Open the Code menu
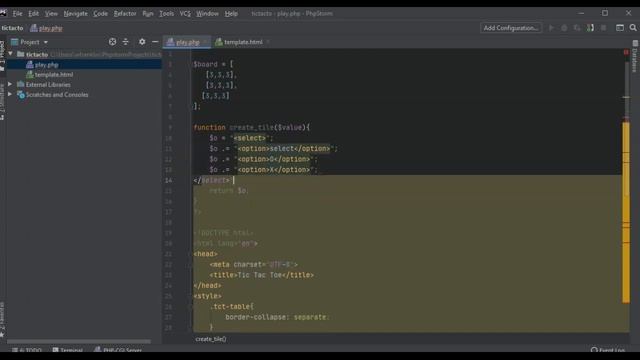The image size is (640, 360). [100, 13]
